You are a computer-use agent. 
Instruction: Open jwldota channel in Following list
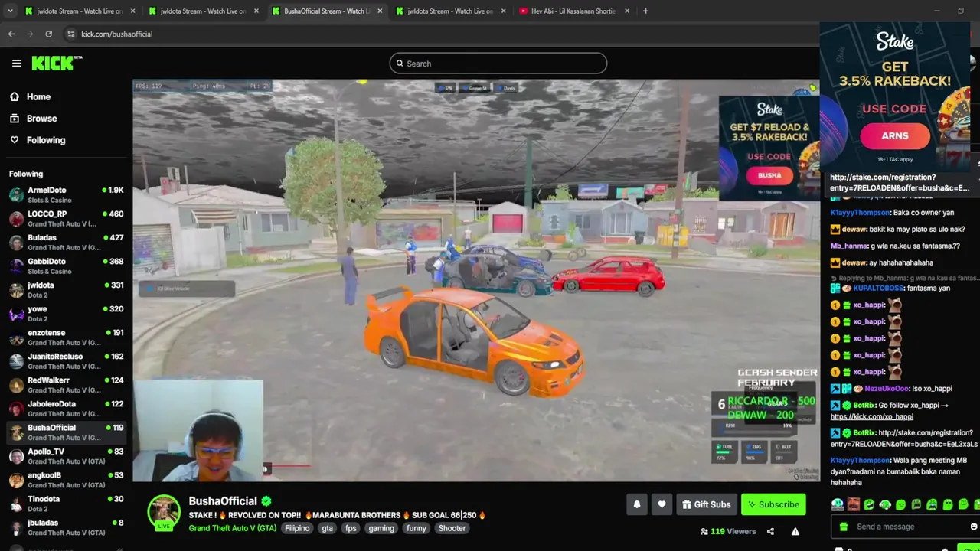click(x=66, y=290)
